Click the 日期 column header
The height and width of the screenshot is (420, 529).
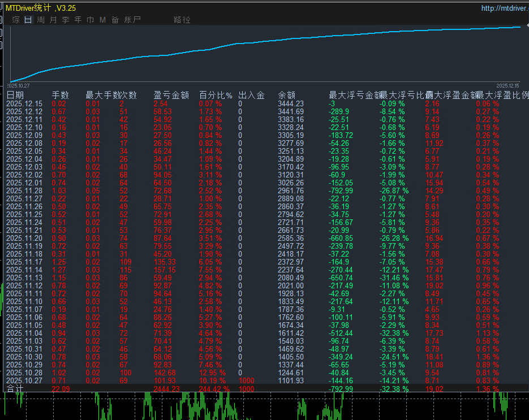15,96
